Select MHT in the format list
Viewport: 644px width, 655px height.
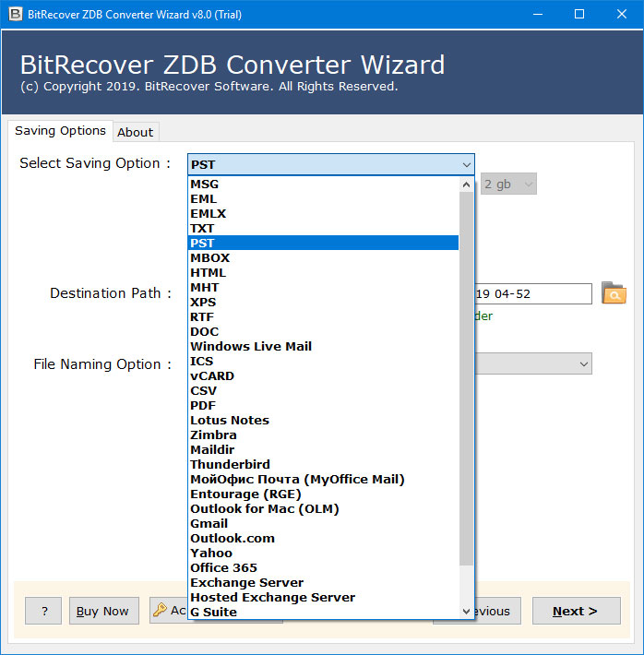[x=324, y=288]
